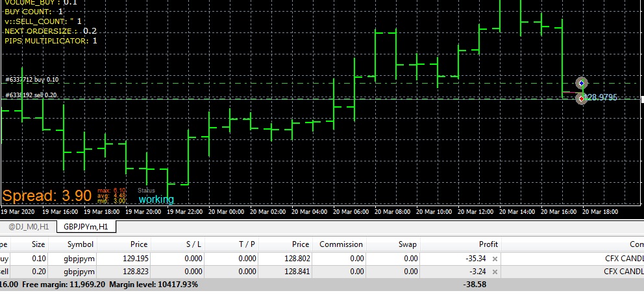Click the current price label 128.9795
Viewport: 644px width, 304px height.
tap(602, 98)
